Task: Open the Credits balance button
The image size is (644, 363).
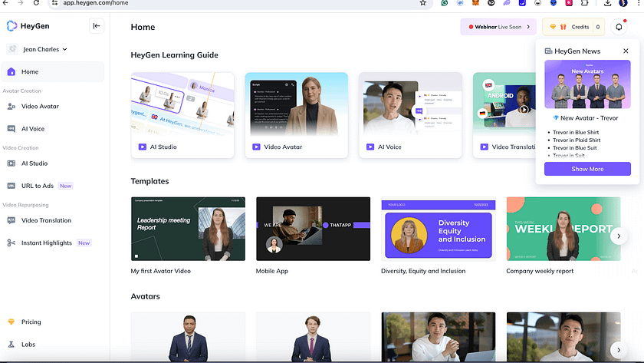Action: [574, 27]
